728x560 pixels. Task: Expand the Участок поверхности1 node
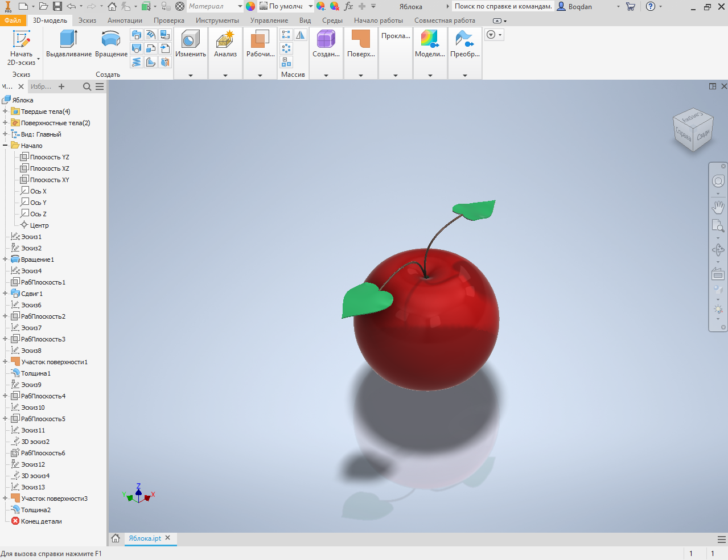(x=5, y=361)
